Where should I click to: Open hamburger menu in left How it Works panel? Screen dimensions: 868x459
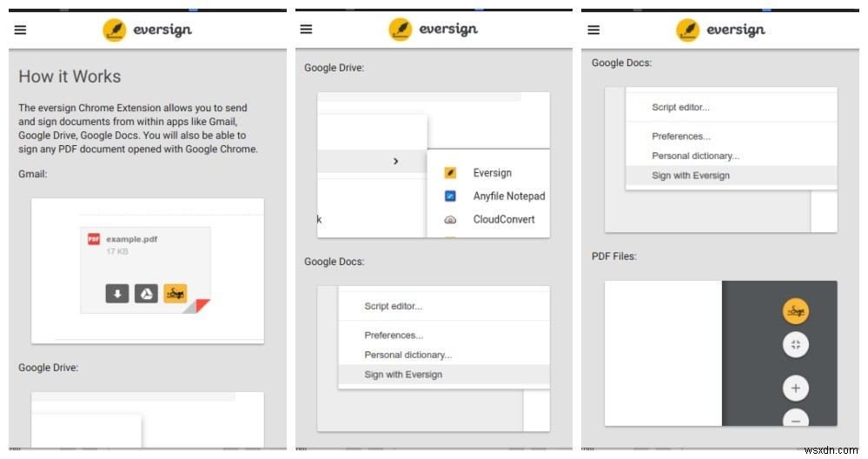coord(21,30)
